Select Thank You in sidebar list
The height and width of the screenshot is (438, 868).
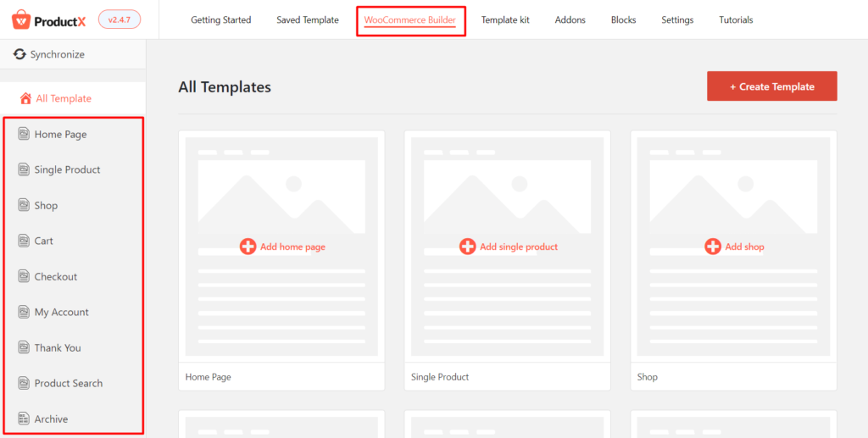click(x=58, y=347)
